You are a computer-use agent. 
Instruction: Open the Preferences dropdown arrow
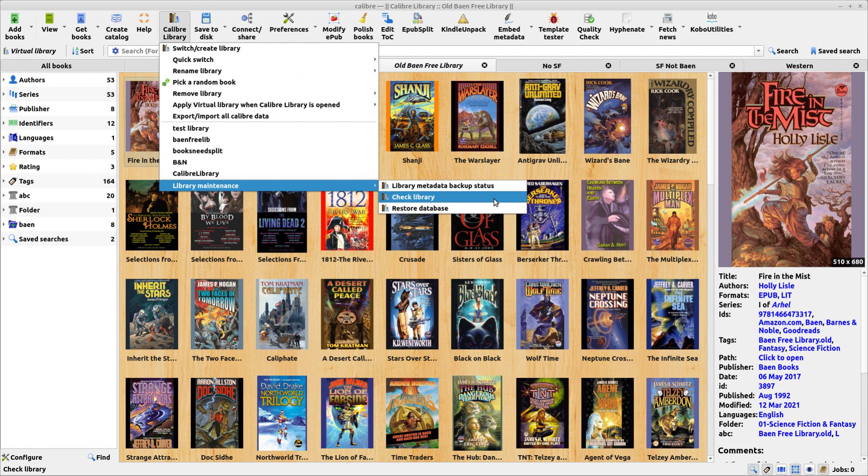[315, 27]
